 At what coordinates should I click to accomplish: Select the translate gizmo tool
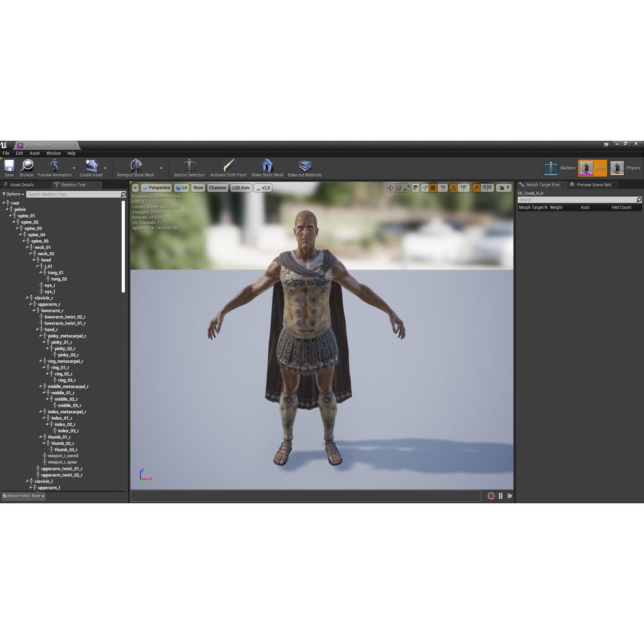coord(390,188)
